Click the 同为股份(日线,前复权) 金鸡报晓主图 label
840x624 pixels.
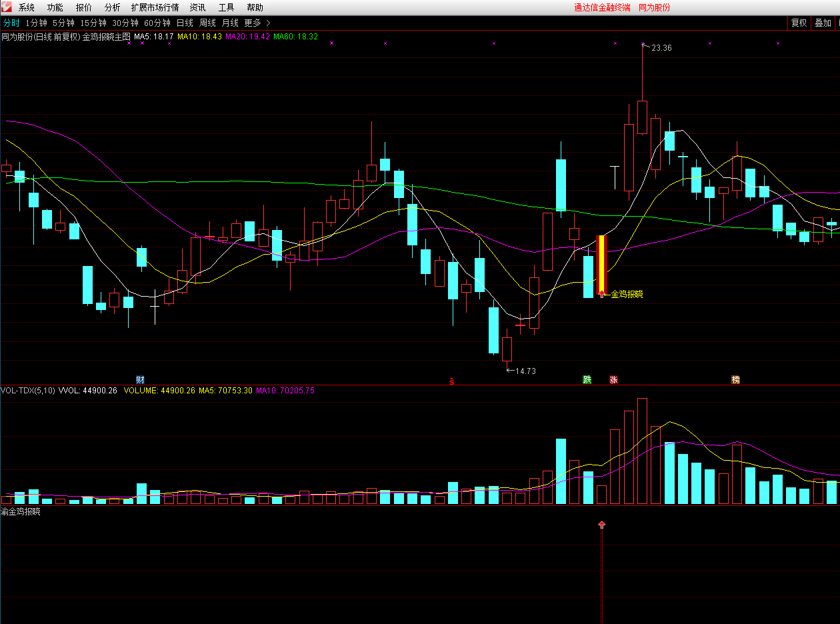pos(66,37)
